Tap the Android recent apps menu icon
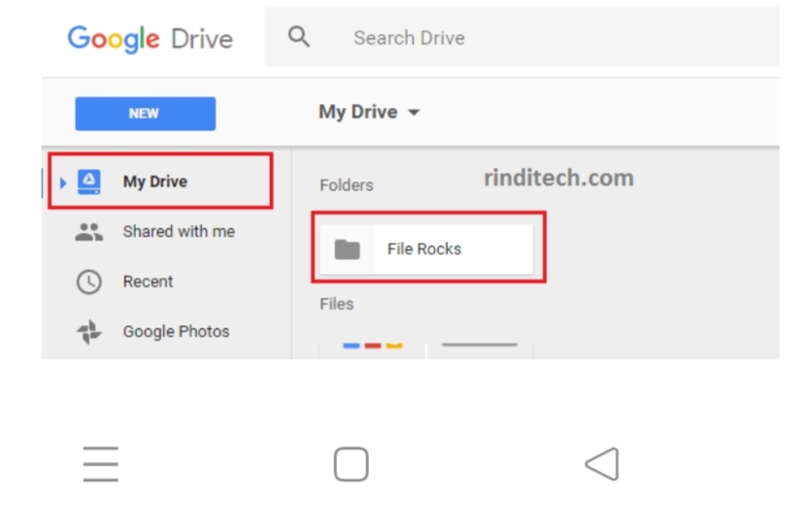 tap(100, 464)
